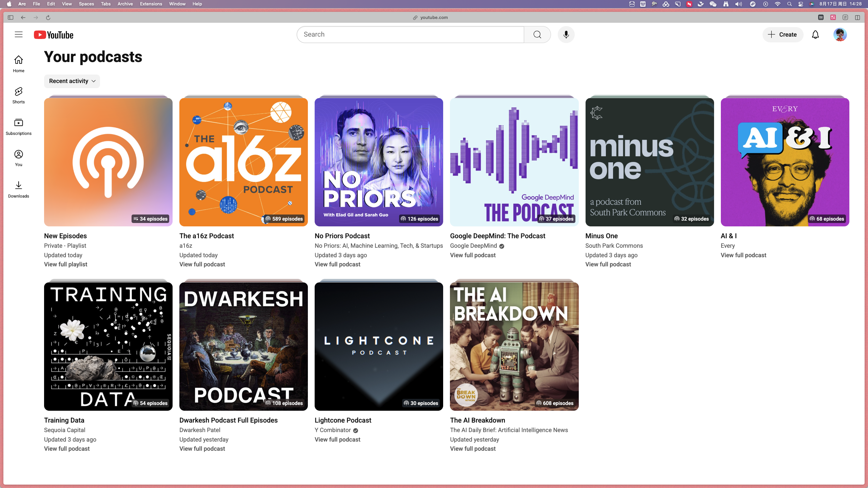868x488 pixels.
Task: Open the Minus One podcast thumbnail
Action: tap(649, 162)
